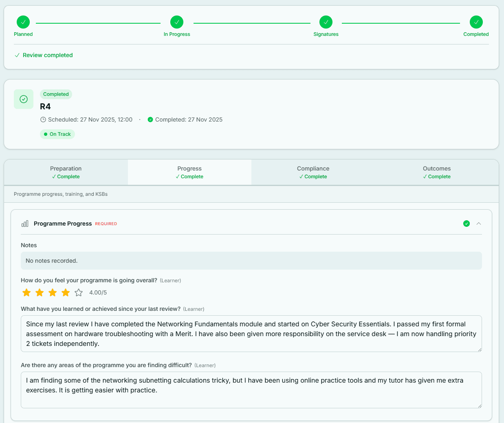Click the R4 review title

45,106
